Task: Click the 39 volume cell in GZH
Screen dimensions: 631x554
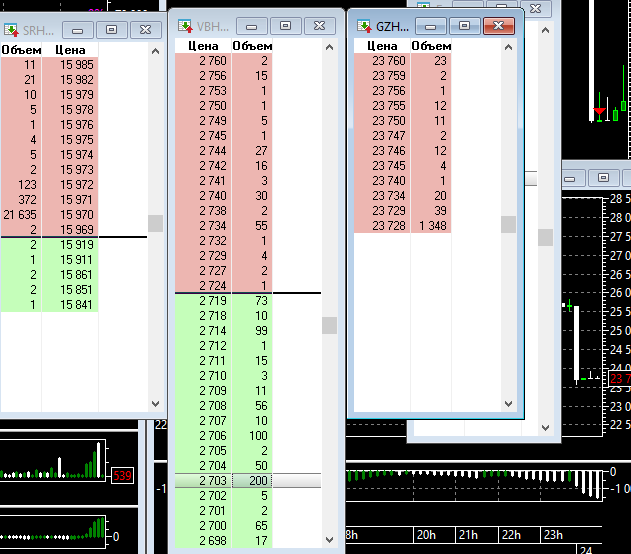Action: coord(431,211)
